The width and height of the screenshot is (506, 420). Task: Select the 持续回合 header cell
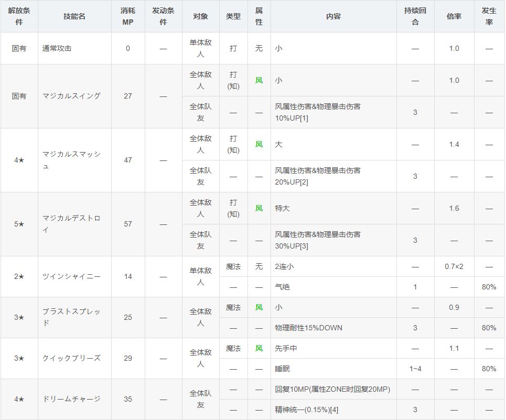pos(415,16)
